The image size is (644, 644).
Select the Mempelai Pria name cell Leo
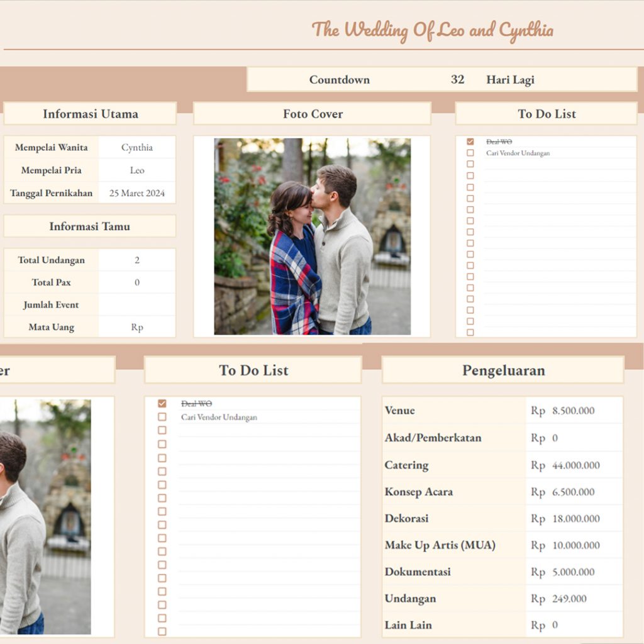point(137,170)
